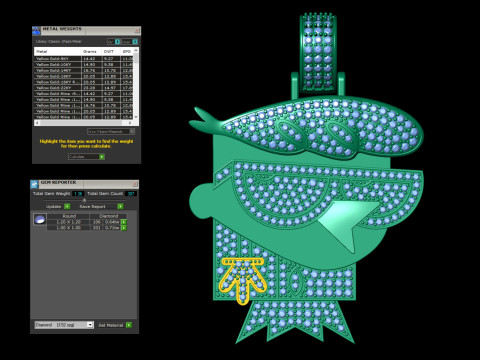Click the green arrow on the 1.20 X 1.20 row

pyautogui.click(x=124, y=222)
